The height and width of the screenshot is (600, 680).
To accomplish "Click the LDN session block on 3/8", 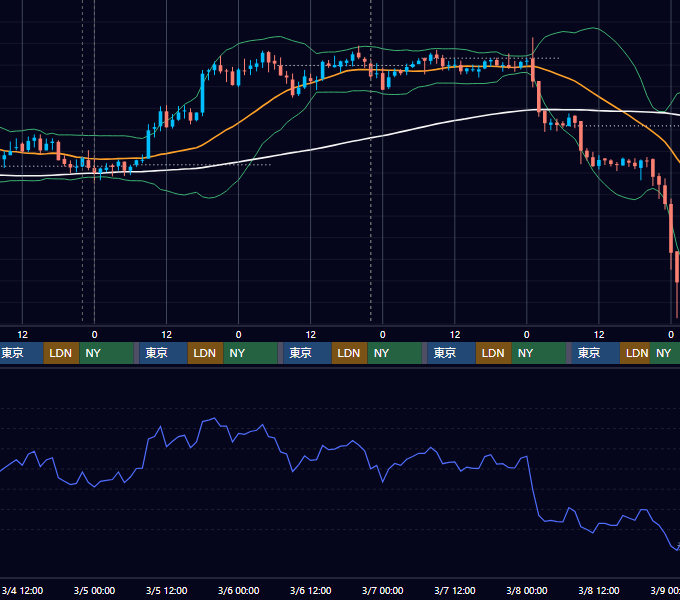I will (x=635, y=353).
